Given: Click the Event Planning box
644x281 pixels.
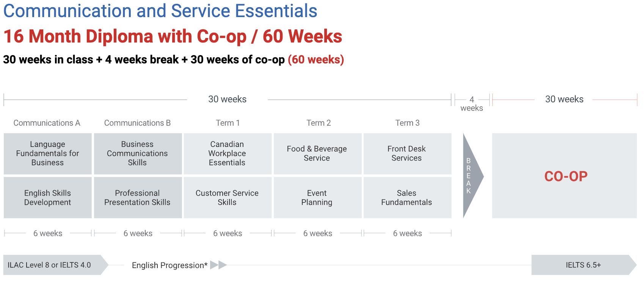Looking at the screenshot, I should click(x=317, y=197).
